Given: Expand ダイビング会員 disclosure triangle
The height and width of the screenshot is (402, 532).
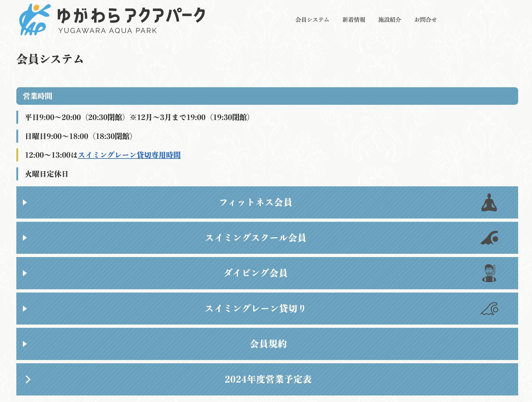Looking at the screenshot, I should coord(25,273).
